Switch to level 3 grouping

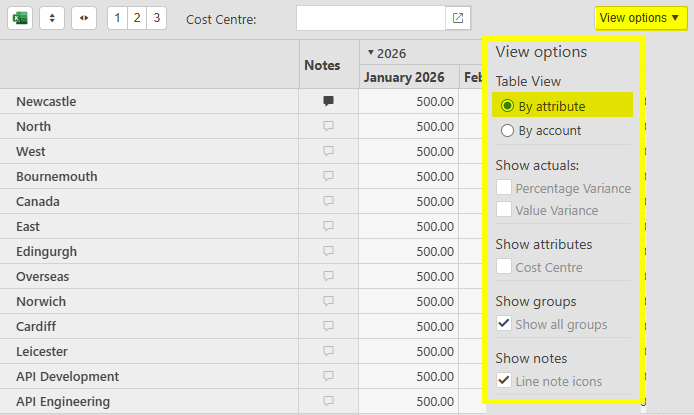tap(156, 18)
